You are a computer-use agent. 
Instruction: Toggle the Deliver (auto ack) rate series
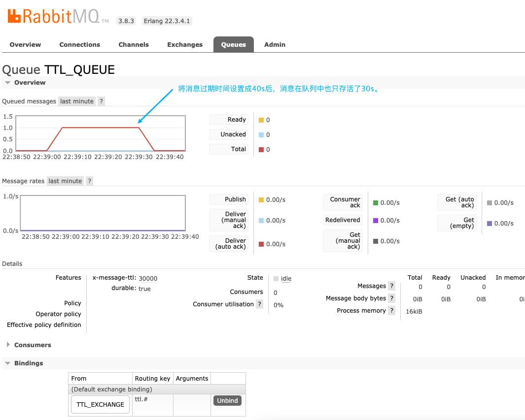tap(229, 244)
